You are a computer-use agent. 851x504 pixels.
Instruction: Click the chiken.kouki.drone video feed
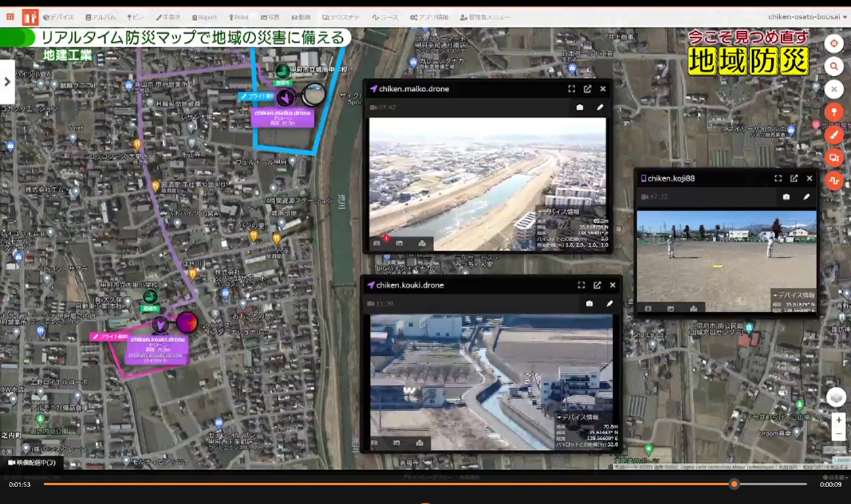(491, 382)
